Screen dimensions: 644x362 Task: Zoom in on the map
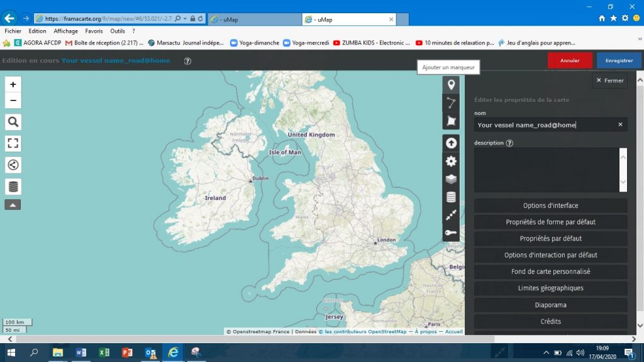(x=13, y=84)
